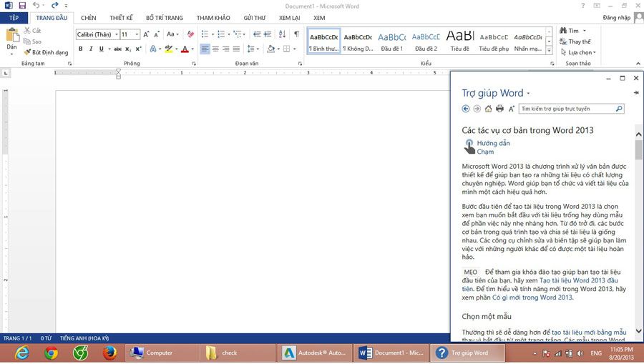Pin the help pane with pushpin icon
The width and height of the screenshot is (644, 364).
635,93
